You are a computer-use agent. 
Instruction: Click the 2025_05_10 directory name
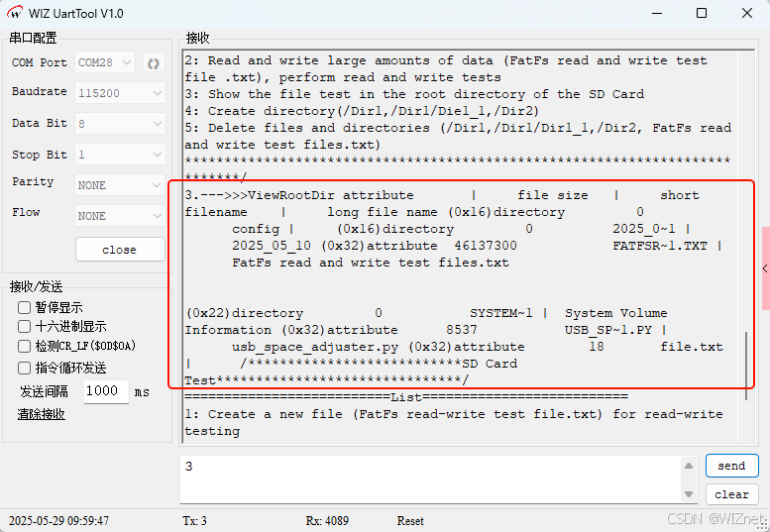(x=272, y=246)
